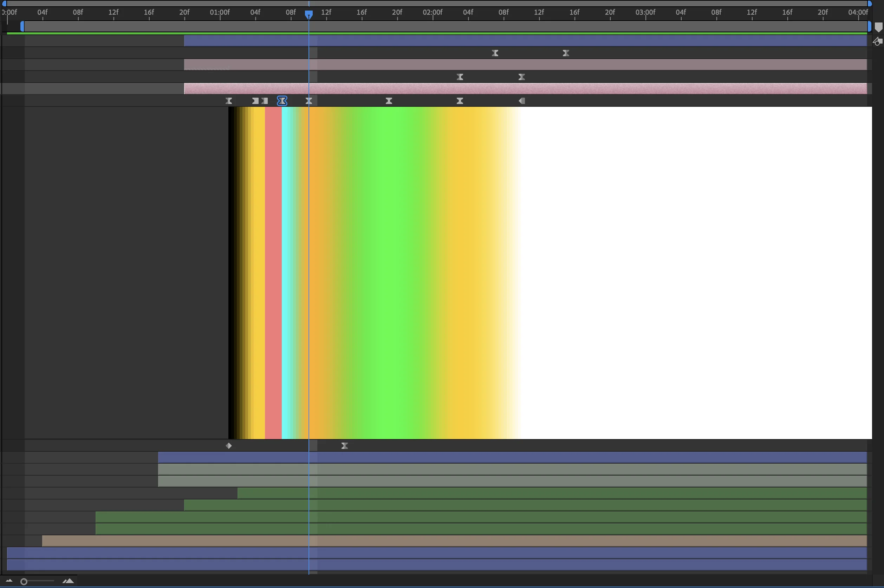
Task: Select the color row keyframe at 01:04f
Action: tap(255, 101)
